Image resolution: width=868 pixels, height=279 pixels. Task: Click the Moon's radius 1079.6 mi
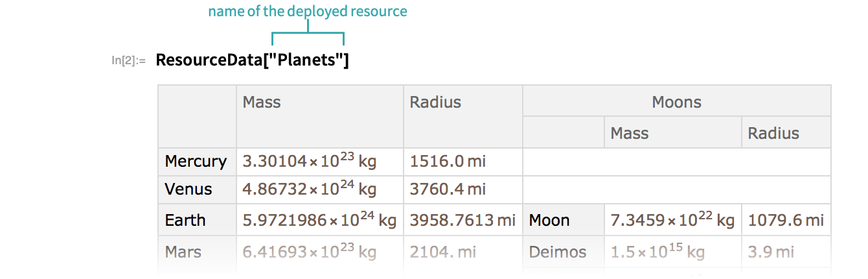[x=786, y=220]
